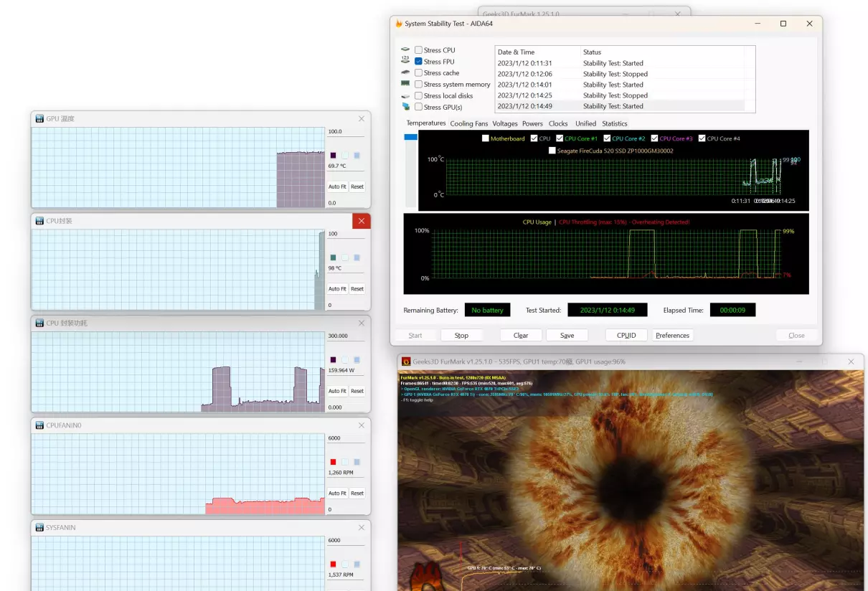Open the Cooling Fans tab
Screen dimensions: 868x591
469,124
